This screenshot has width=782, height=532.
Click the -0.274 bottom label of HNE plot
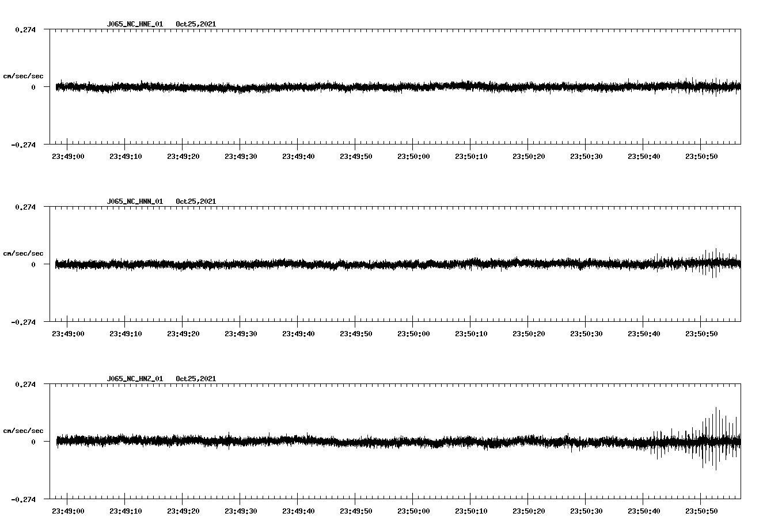click(23, 145)
